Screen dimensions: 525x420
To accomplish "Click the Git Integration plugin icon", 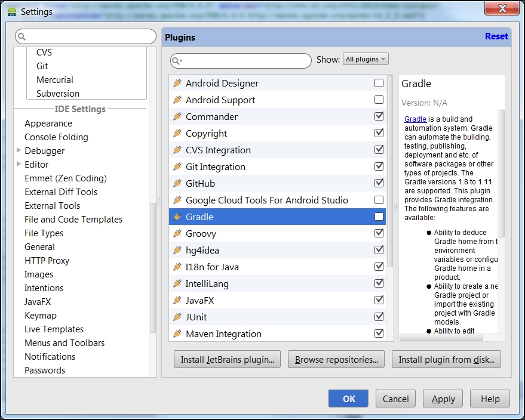I will pyautogui.click(x=177, y=166).
